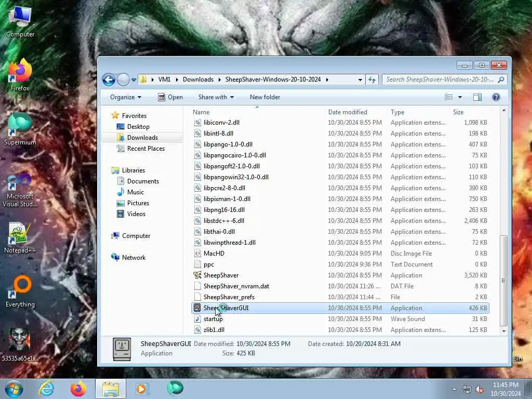This screenshot has width=532, height=399.
Task: Open Videos library
Action: click(x=136, y=214)
